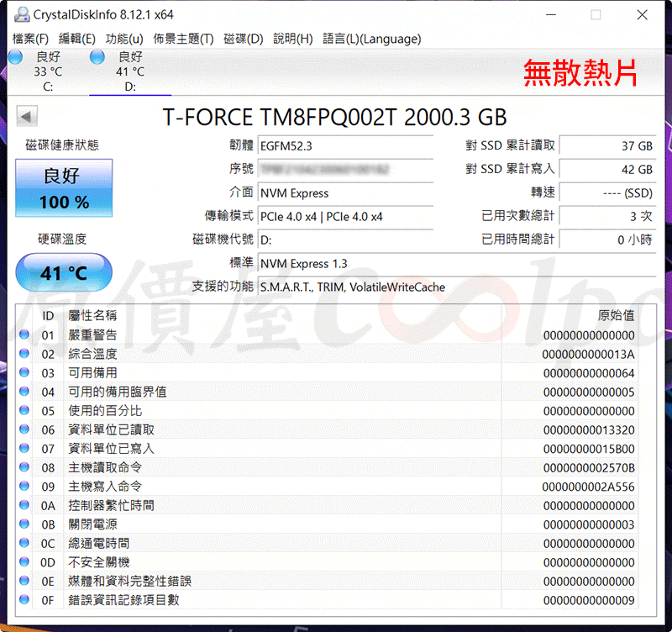The height and width of the screenshot is (632, 672).
Task: Select the 綜合溫度 attribute name
Action: click(x=92, y=354)
